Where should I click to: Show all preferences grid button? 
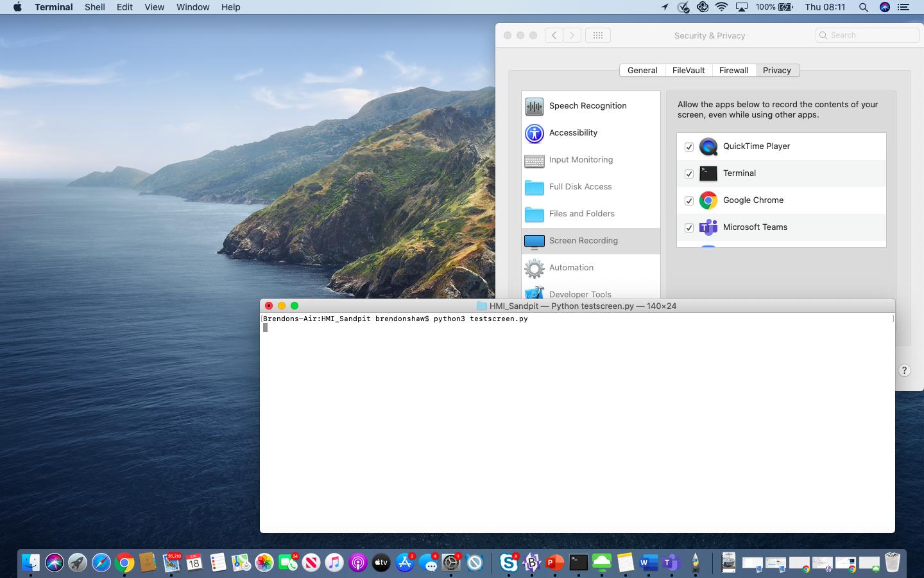pos(598,35)
